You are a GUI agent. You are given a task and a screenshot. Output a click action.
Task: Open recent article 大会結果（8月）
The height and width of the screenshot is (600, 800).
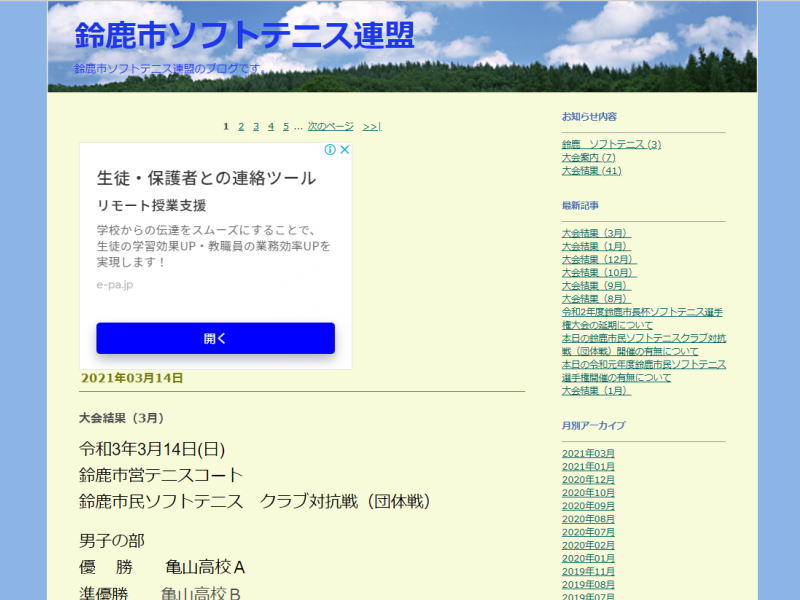pyautogui.click(x=595, y=299)
